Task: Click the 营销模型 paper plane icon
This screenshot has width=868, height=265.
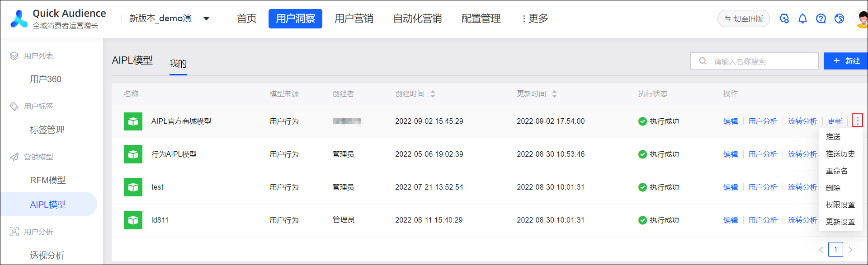Action: click(x=14, y=157)
